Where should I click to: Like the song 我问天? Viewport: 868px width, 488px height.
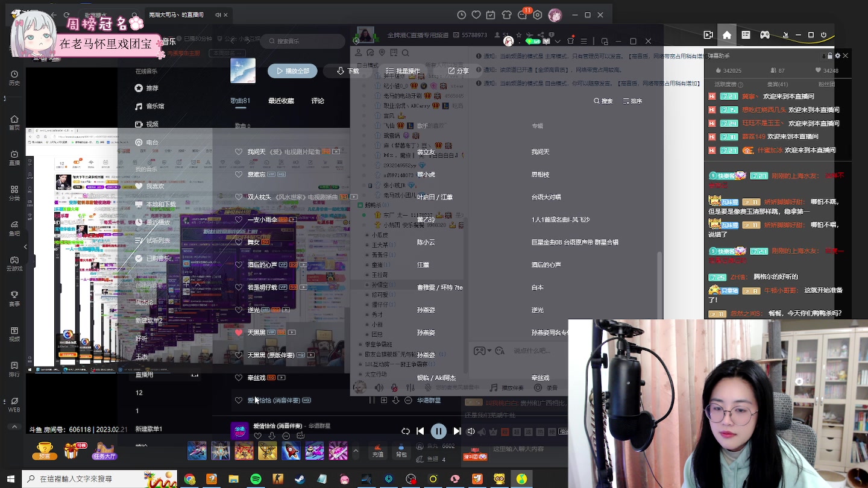coord(239,152)
